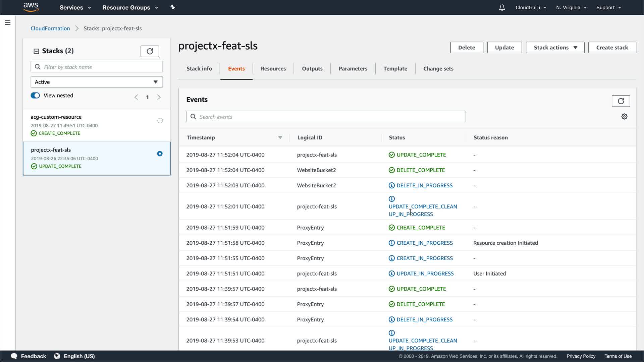
Task: Open the Active status filter dropdown
Action: pos(97,82)
